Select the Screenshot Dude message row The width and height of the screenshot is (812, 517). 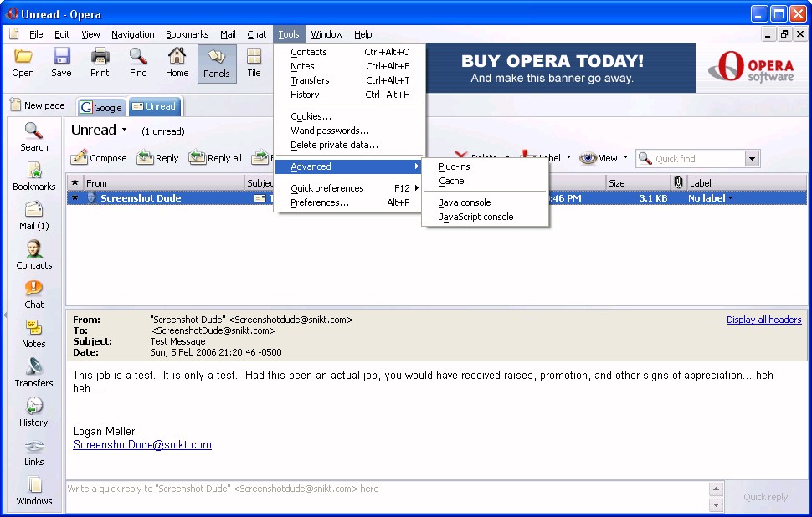(436, 198)
